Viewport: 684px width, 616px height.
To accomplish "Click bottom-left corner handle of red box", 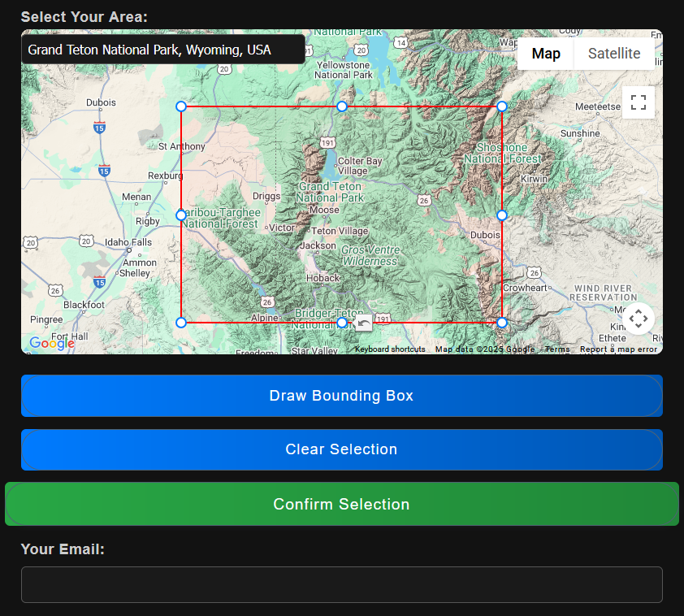I will coord(181,323).
